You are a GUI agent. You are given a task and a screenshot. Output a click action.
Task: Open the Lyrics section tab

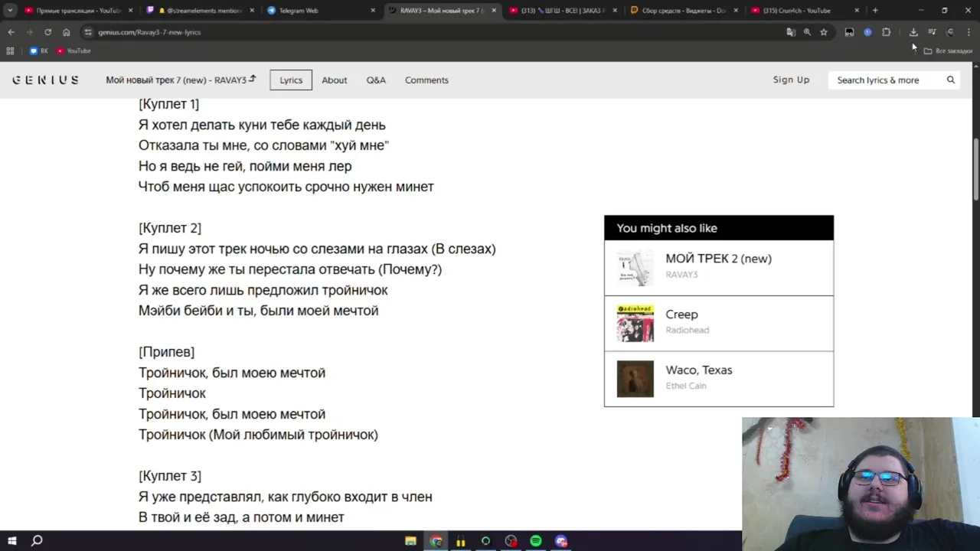(291, 80)
